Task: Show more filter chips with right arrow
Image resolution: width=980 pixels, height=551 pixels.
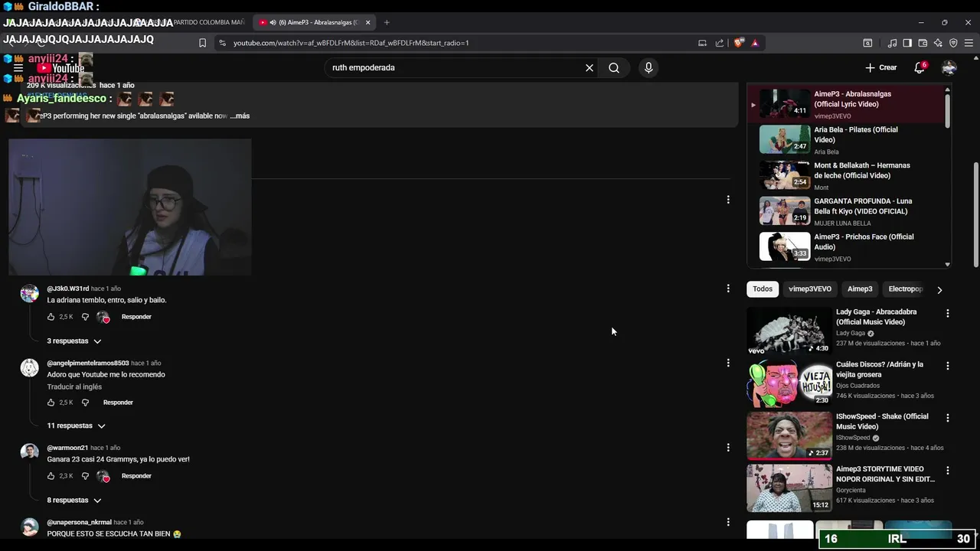Action: click(x=939, y=289)
